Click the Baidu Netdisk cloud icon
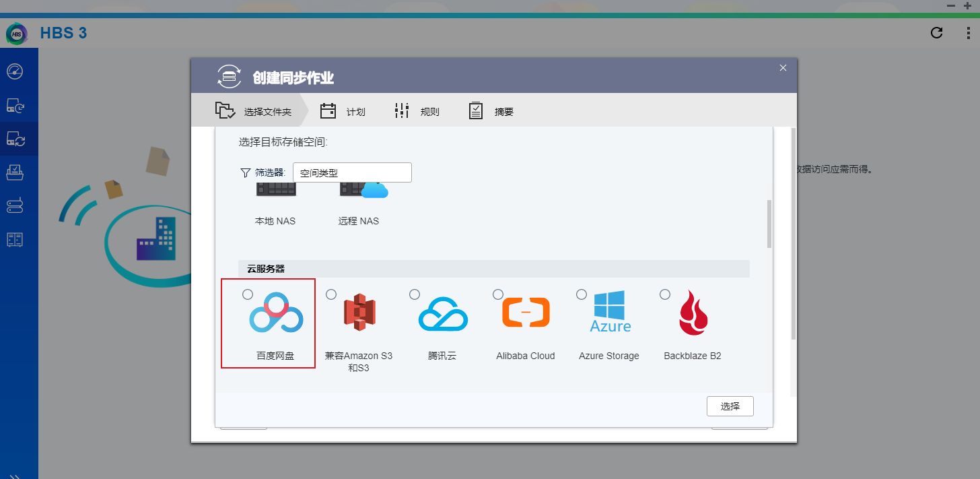980x479 pixels. point(276,313)
